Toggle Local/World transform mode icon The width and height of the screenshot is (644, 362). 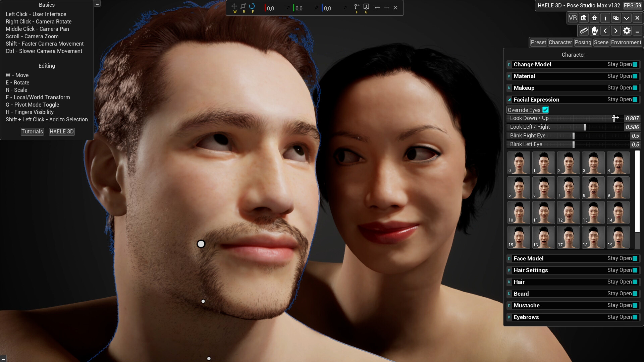(x=357, y=7)
